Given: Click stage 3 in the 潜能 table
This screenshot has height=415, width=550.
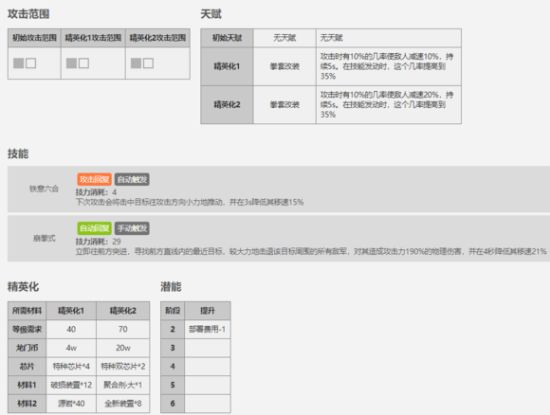Looking at the screenshot, I should (173, 348).
